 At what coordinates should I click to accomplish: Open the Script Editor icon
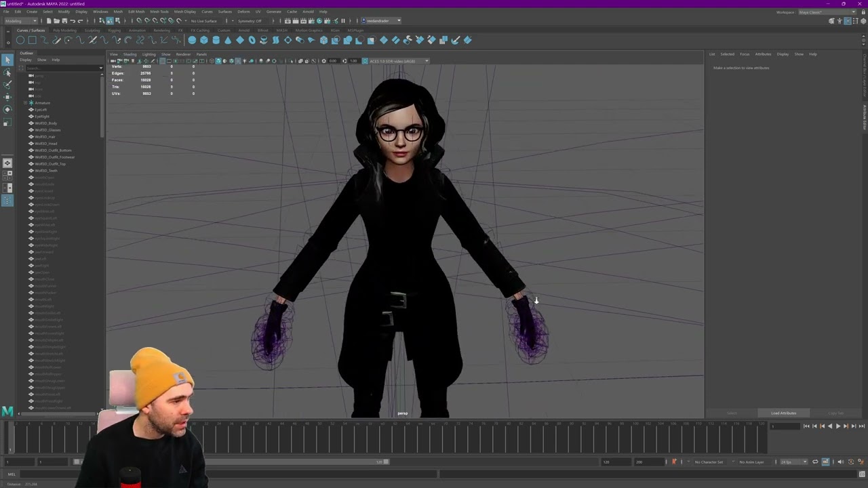tap(862, 474)
